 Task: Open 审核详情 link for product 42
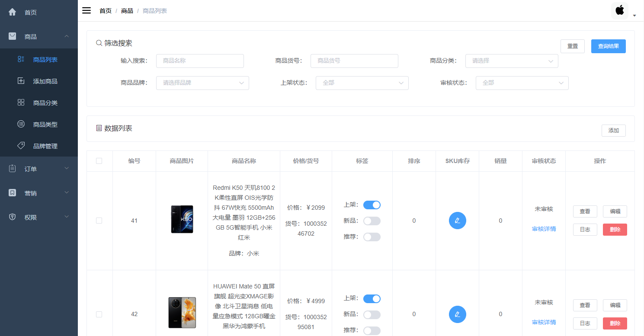coord(544,322)
